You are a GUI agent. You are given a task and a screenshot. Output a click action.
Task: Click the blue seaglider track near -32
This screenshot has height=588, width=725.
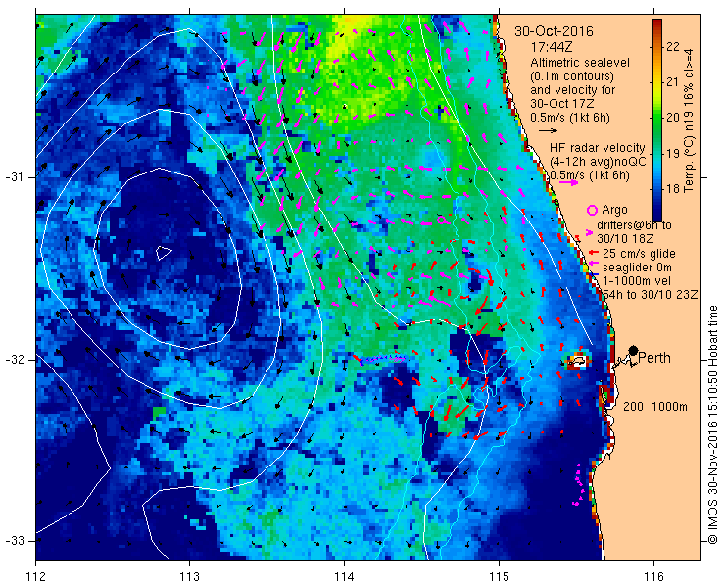384,359
